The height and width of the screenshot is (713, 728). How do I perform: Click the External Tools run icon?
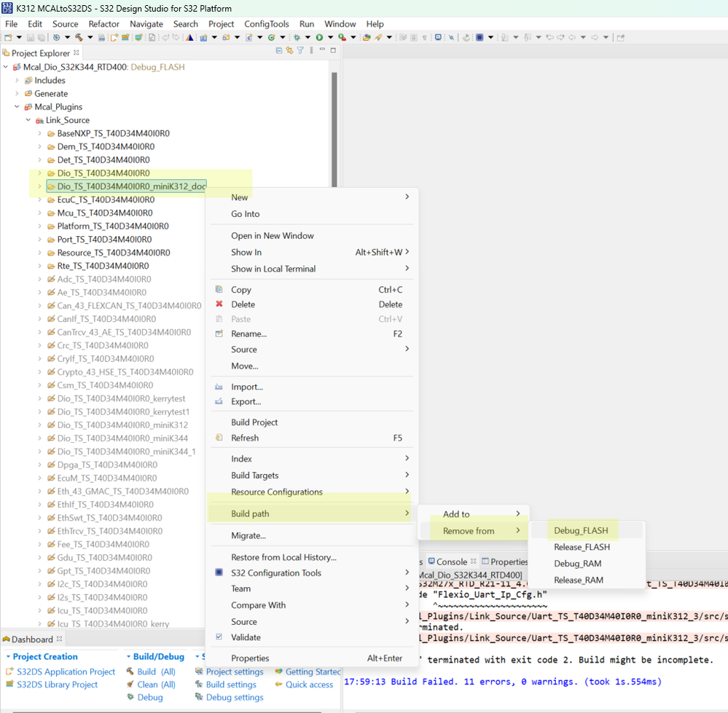343,38
